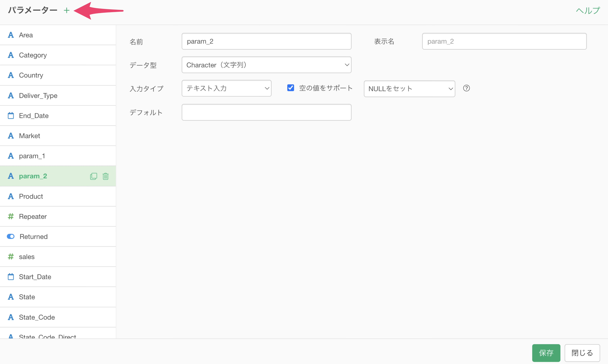608x364 pixels.
Task: Click the duplicate icon on param_2 row
Action: click(94, 176)
